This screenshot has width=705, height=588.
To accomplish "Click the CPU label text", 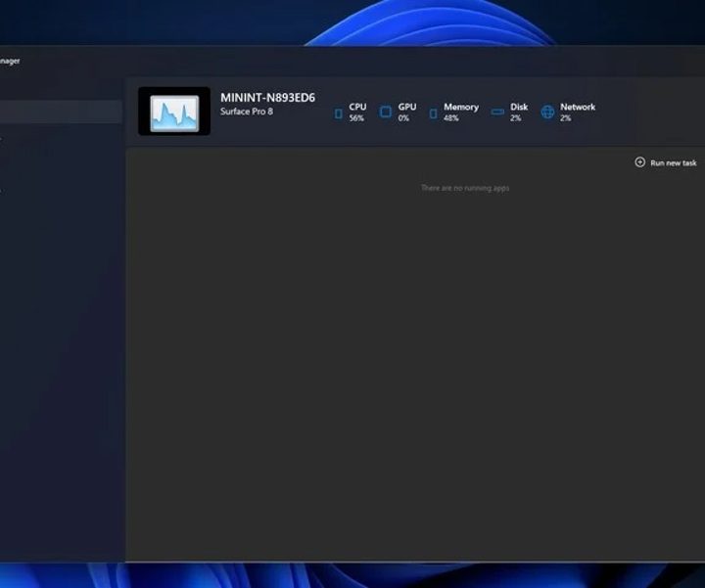I will click(x=357, y=107).
